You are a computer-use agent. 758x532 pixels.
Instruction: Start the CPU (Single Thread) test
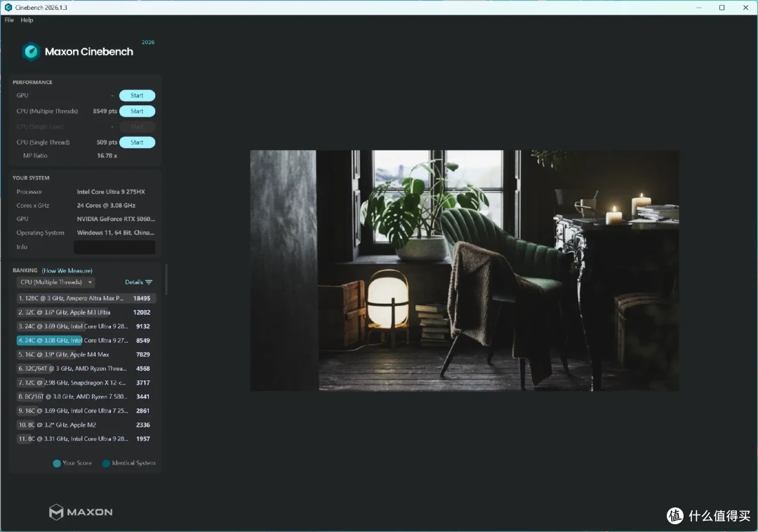[137, 142]
